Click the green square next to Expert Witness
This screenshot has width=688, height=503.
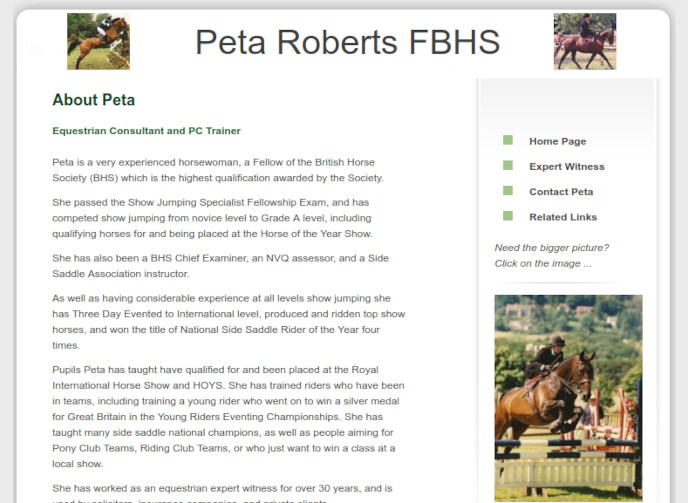[x=508, y=165]
